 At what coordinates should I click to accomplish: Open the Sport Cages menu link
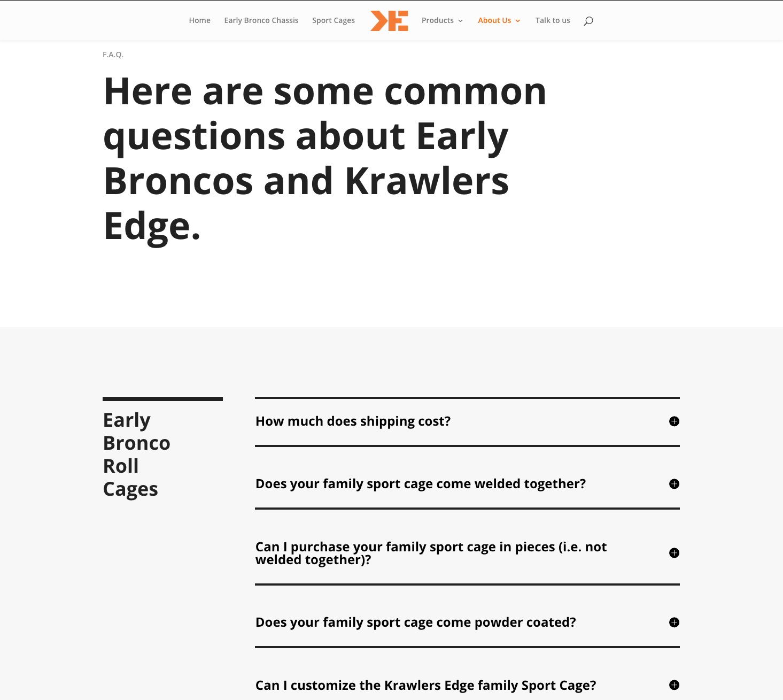click(334, 20)
